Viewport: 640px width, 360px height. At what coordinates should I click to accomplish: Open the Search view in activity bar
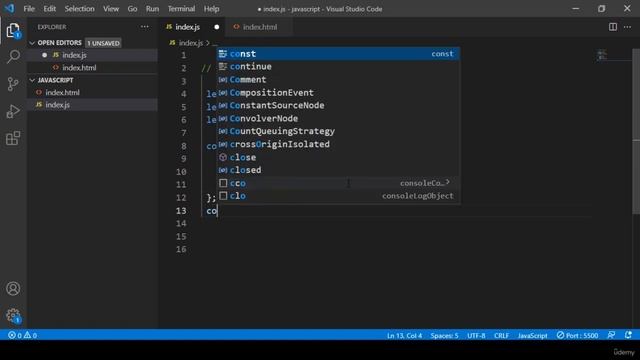tap(13, 57)
